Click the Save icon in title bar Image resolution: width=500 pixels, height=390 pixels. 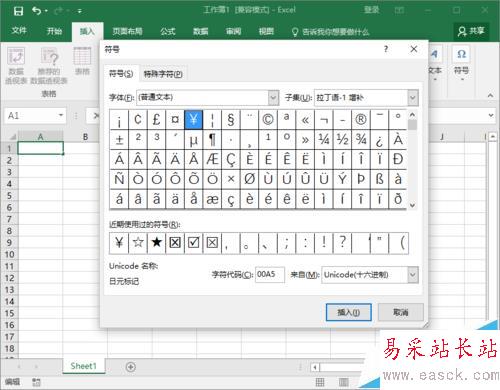click(18, 11)
